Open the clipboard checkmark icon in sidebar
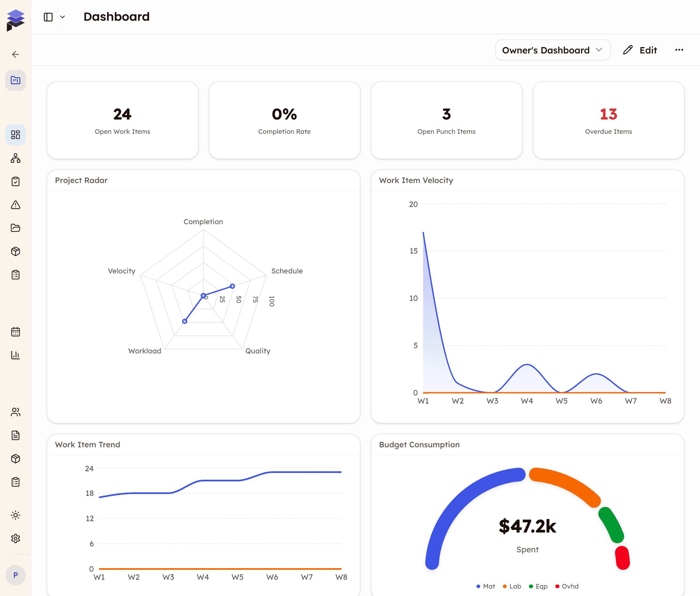700x596 pixels. tap(16, 181)
